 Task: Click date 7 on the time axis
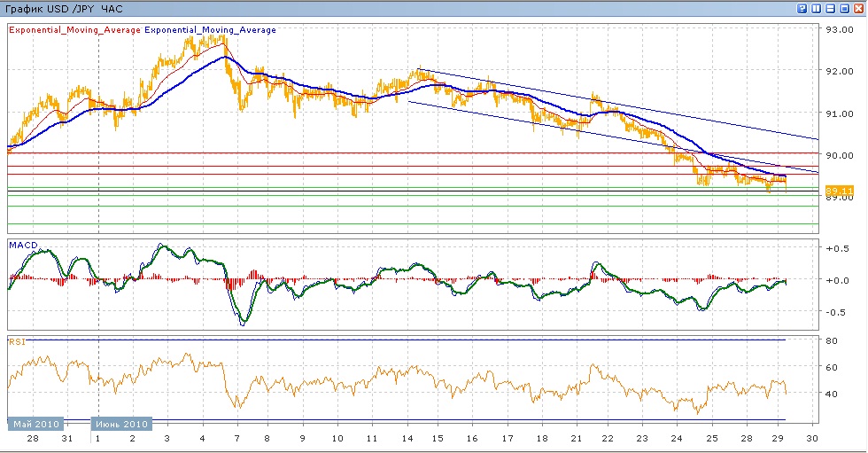coord(236,439)
